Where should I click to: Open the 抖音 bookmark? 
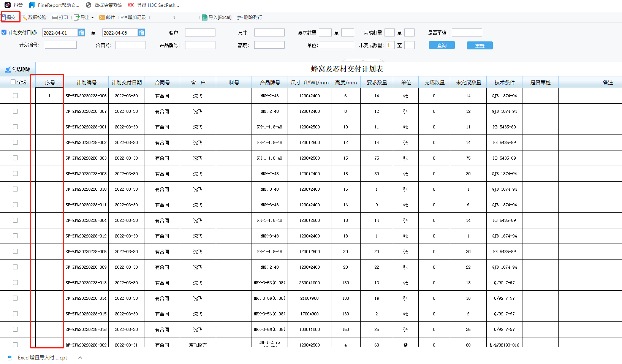tap(14, 5)
